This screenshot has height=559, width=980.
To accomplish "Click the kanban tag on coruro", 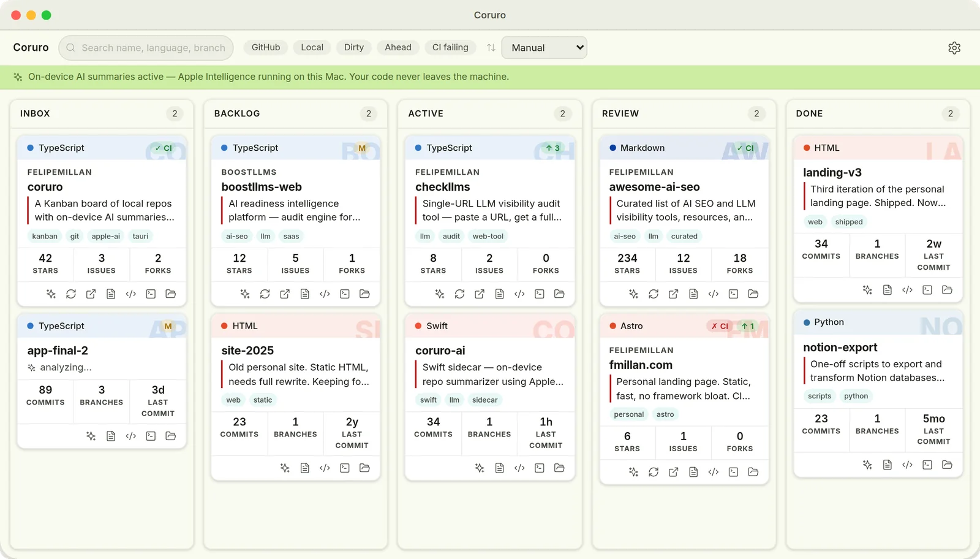I will (45, 237).
